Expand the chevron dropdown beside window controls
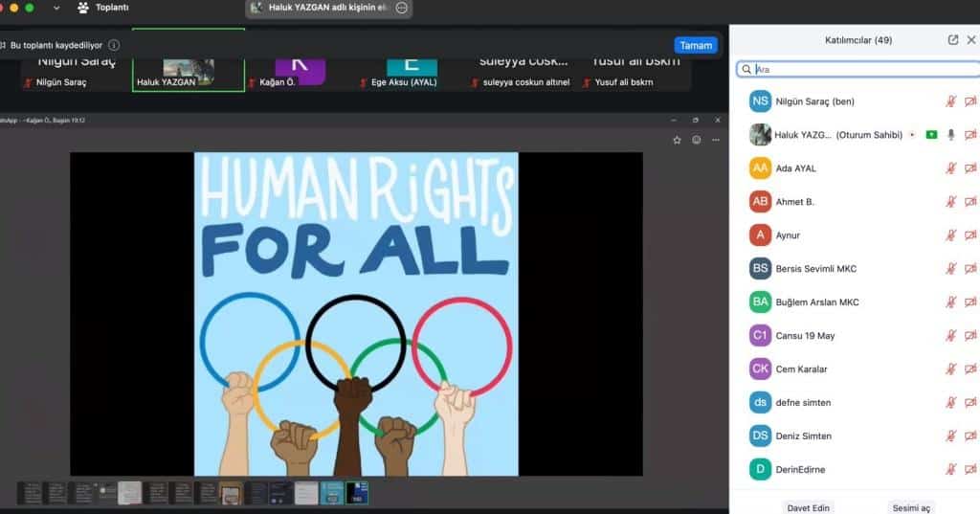Image resolution: width=980 pixels, height=514 pixels. [x=56, y=8]
